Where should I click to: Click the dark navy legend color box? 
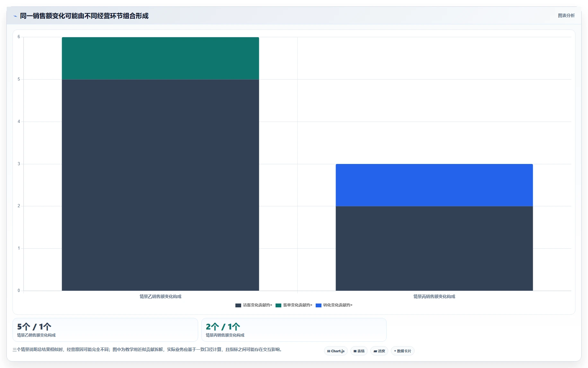click(238, 305)
